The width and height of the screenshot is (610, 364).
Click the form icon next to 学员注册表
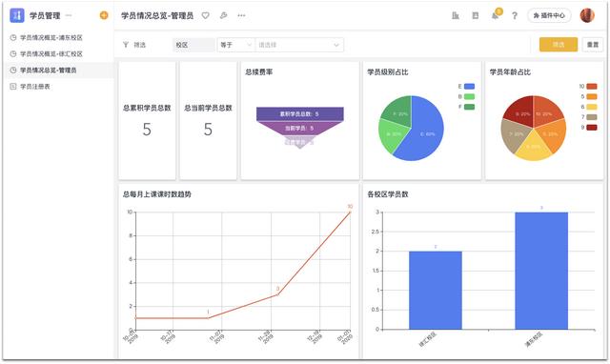pos(13,87)
